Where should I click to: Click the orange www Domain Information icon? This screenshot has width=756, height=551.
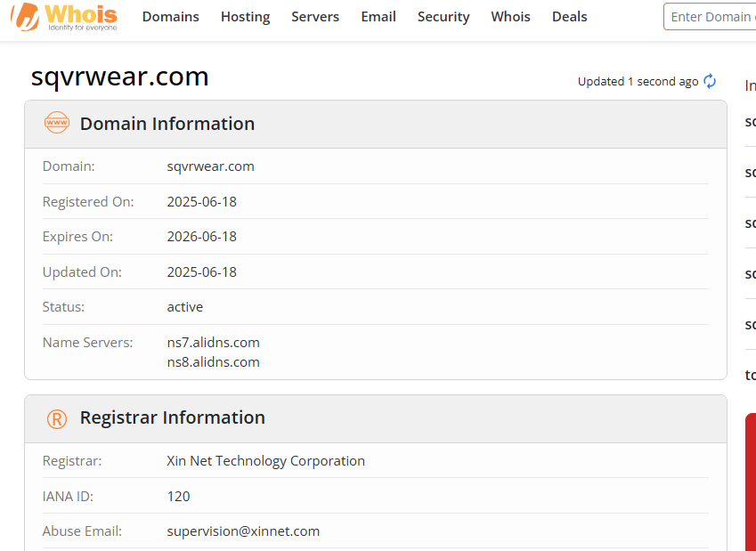click(x=57, y=123)
